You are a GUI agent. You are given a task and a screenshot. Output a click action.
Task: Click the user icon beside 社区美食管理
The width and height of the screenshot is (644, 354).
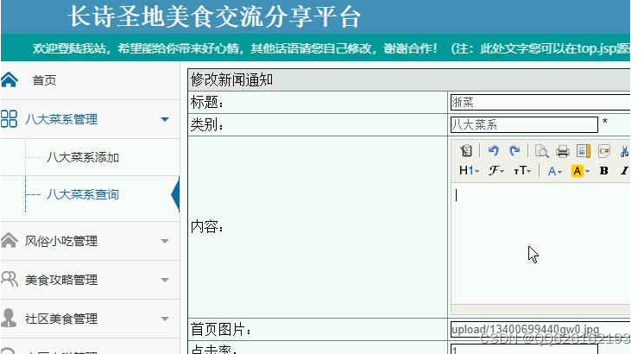tap(9, 318)
